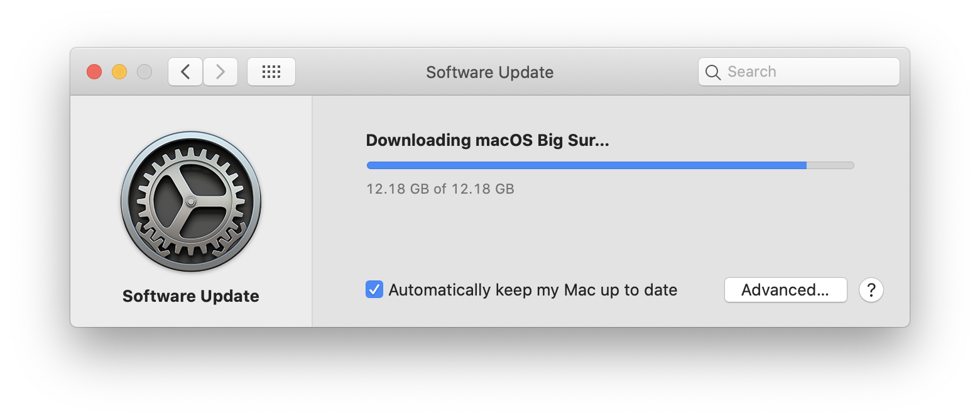Click the gray disabled zoom window button
The width and height of the screenshot is (980, 420).
tap(144, 72)
